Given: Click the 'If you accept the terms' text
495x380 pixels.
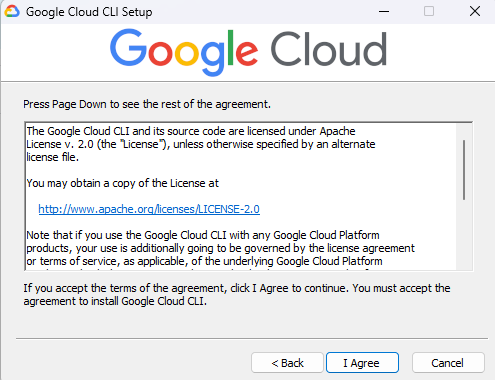Looking at the screenshot, I should tap(237, 295).
